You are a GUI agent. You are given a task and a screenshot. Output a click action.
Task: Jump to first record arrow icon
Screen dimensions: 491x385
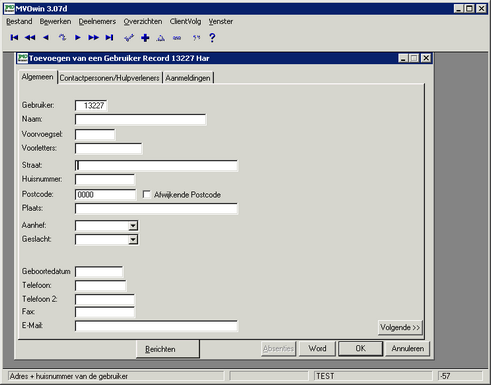click(14, 38)
